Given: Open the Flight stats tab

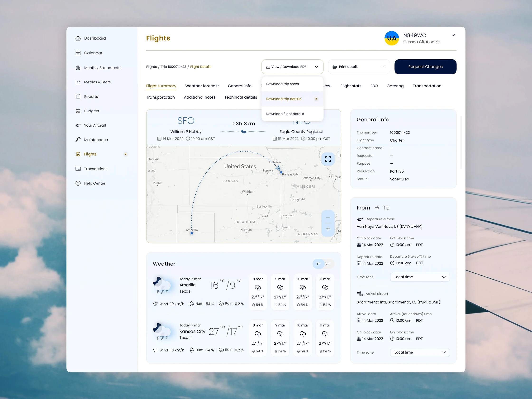Looking at the screenshot, I should pos(351,86).
